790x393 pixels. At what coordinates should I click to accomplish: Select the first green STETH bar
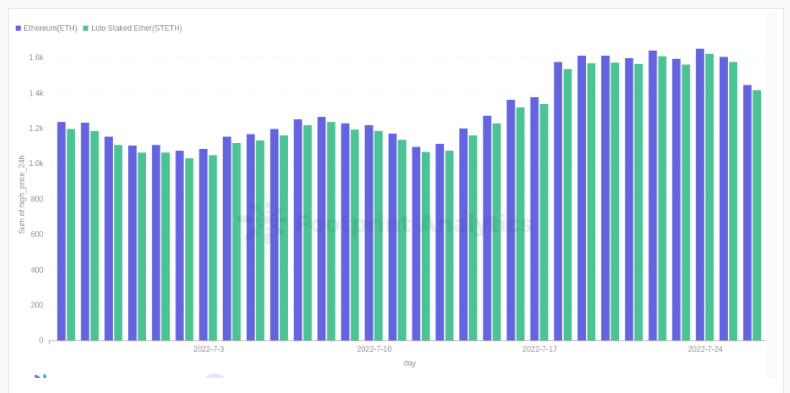click(71, 234)
